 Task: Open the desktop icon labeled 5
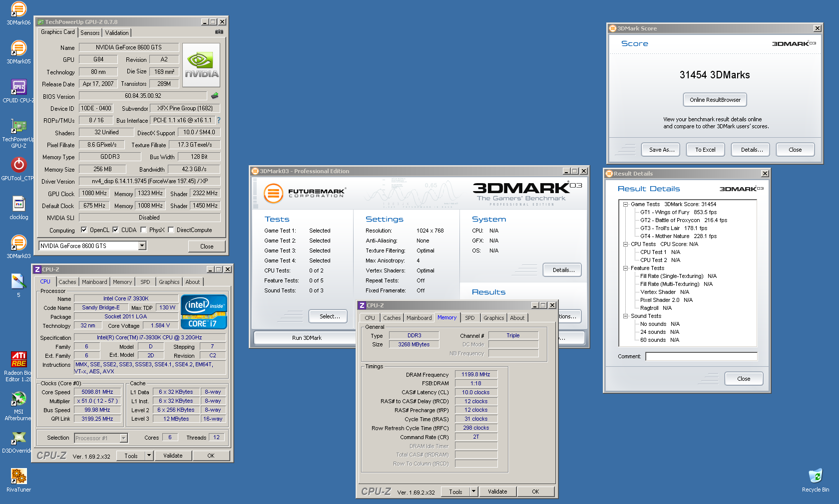tap(18, 286)
